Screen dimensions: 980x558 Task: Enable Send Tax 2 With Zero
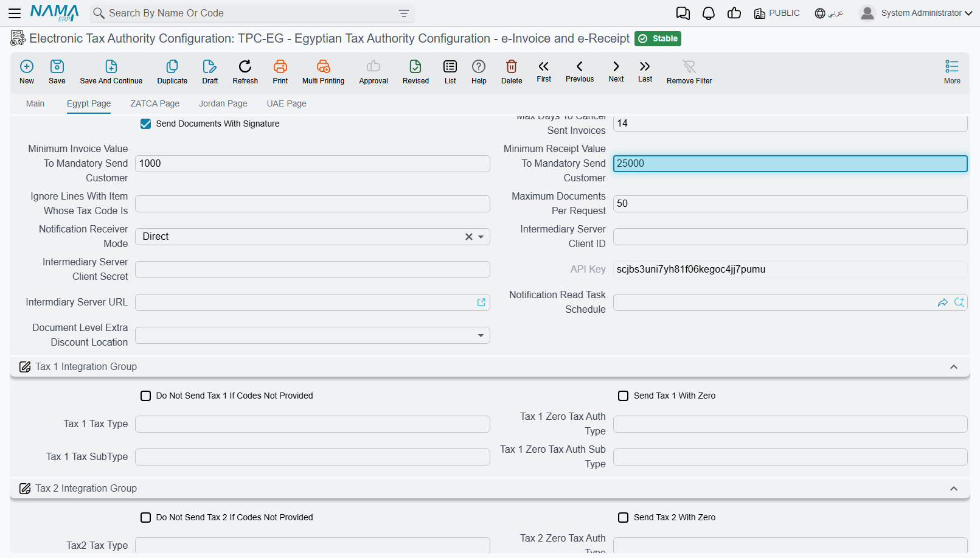624,518
